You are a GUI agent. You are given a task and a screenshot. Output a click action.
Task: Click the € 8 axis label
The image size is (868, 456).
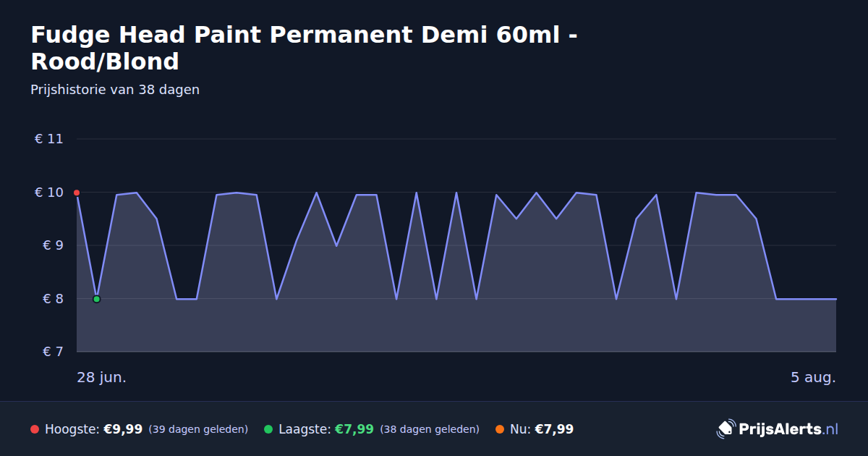pos(48,299)
